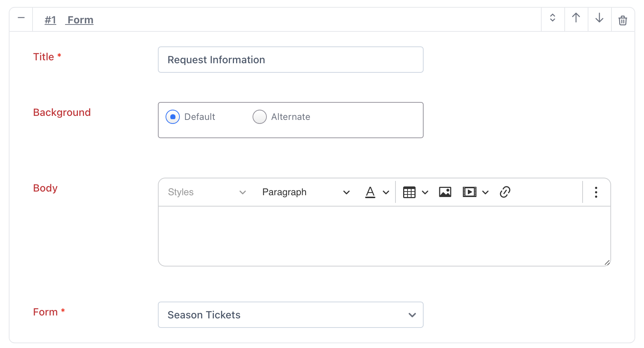This screenshot has height=348, width=644.
Task: Insert an image in the body editor
Action: click(445, 192)
